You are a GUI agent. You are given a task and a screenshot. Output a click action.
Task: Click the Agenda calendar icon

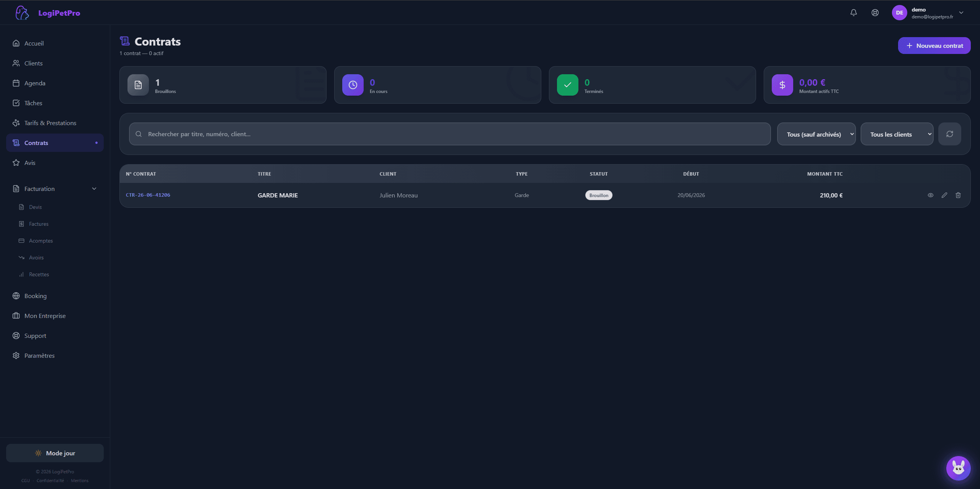[x=16, y=83]
